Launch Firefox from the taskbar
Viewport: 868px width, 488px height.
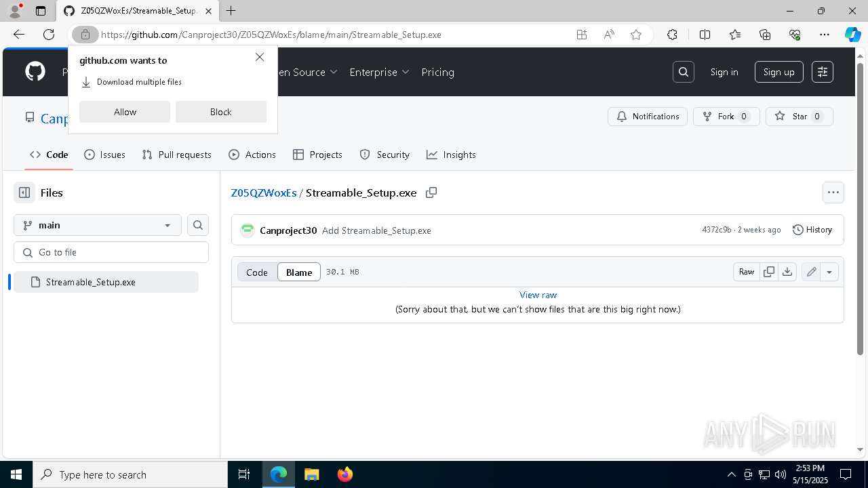point(345,474)
